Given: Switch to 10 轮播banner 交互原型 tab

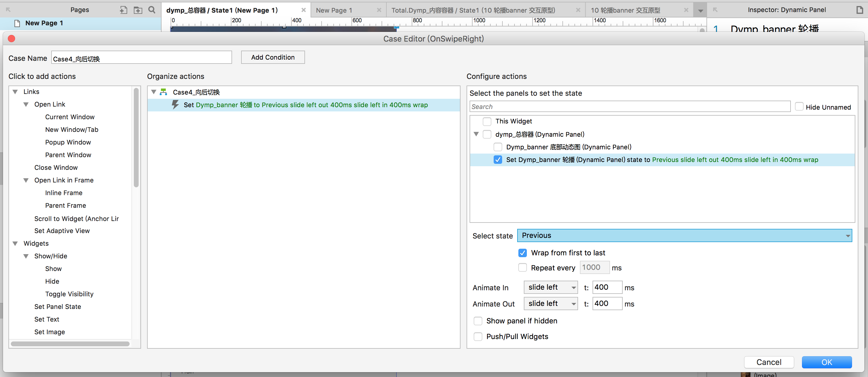Looking at the screenshot, I should [x=625, y=10].
